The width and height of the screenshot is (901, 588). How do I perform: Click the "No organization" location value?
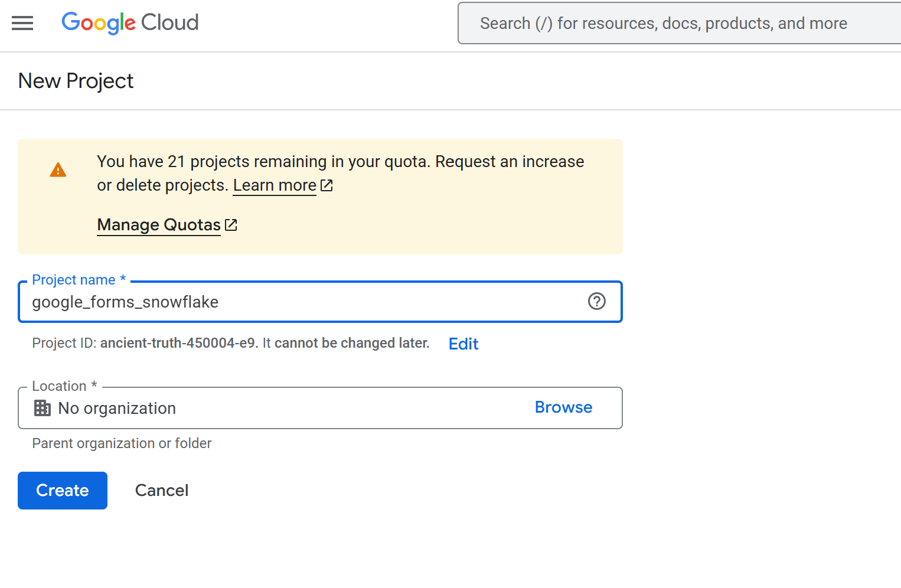click(117, 409)
